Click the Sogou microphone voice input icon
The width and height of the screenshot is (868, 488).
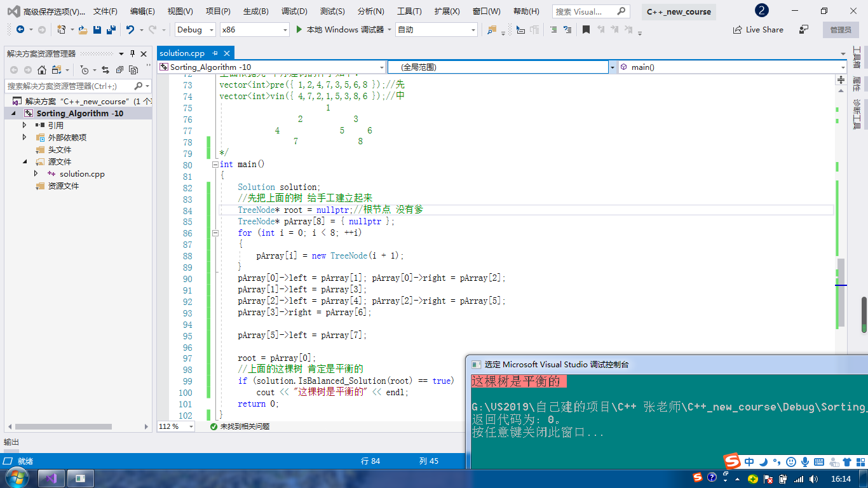[805, 462]
